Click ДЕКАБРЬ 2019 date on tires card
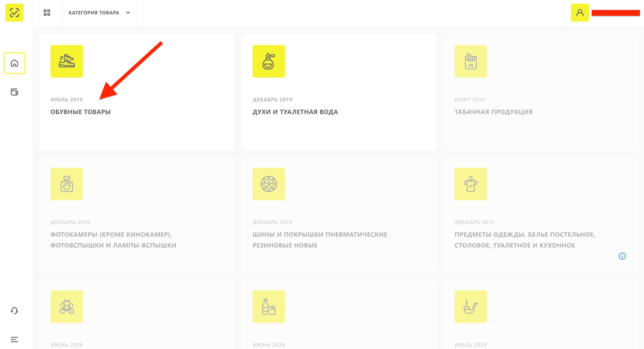644x349 pixels. coord(272,222)
